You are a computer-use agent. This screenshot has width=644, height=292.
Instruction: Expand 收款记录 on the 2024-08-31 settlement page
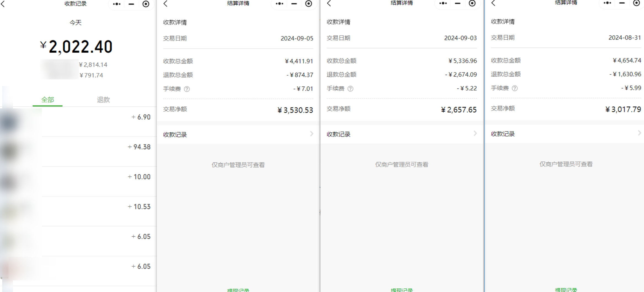pos(565,133)
